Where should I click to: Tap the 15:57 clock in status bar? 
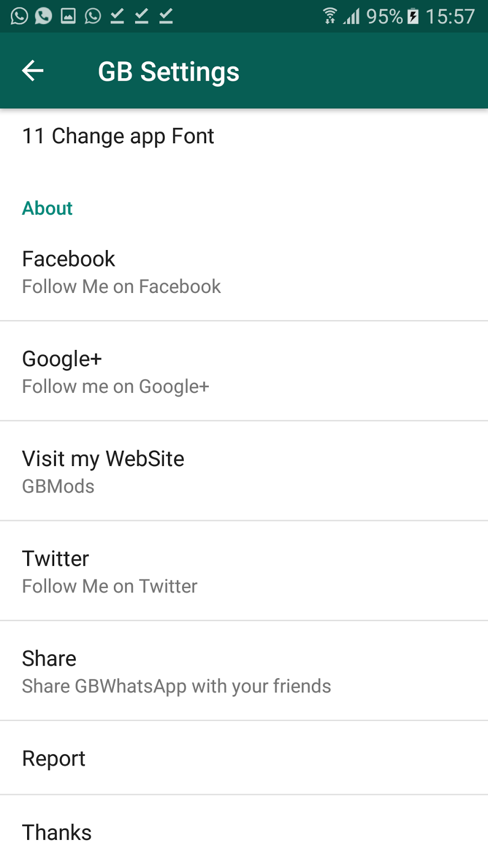[x=450, y=16]
